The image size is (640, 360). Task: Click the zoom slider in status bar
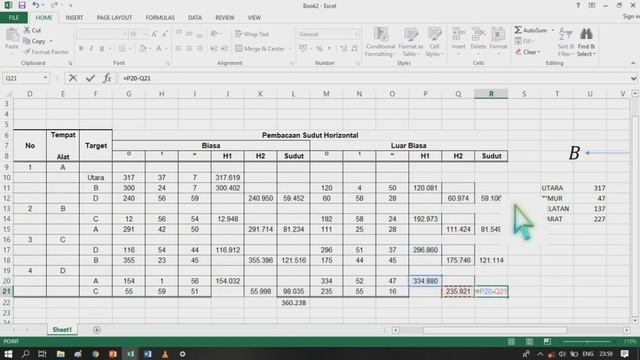pos(587,342)
